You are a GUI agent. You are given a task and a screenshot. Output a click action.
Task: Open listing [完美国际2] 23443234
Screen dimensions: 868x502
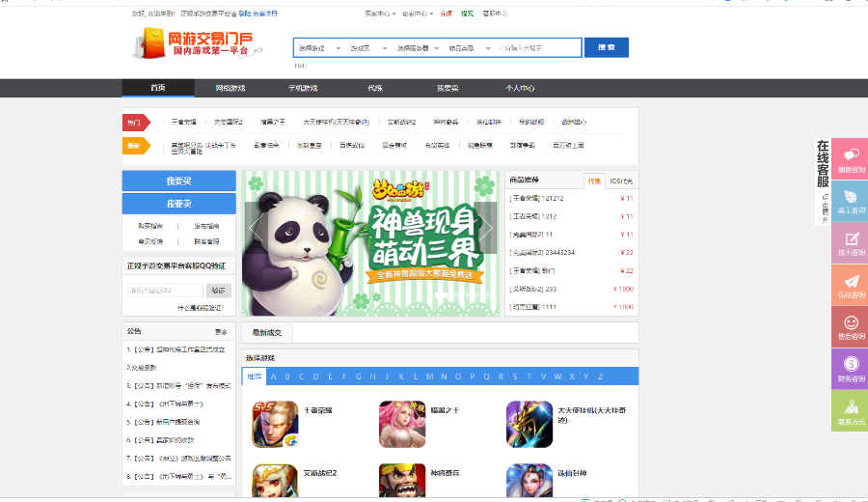click(x=542, y=253)
